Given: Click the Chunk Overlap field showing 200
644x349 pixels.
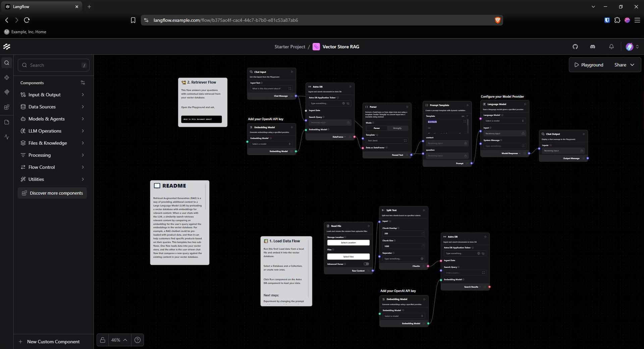Looking at the screenshot, I should (x=404, y=234).
